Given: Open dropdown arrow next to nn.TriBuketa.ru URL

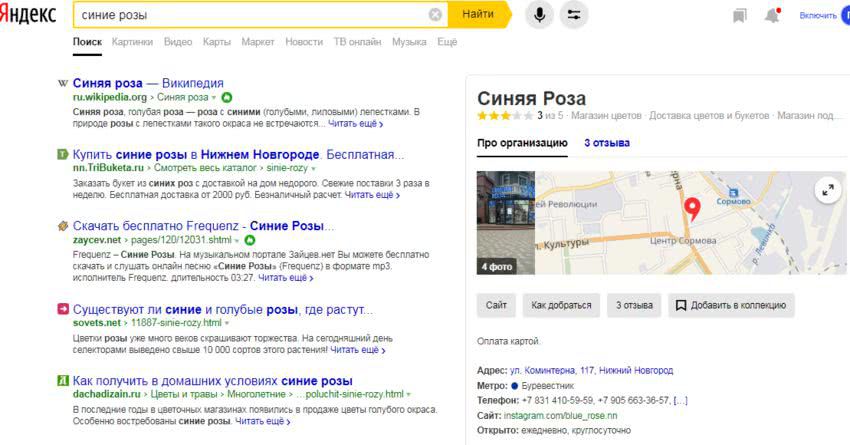Looking at the screenshot, I should [313, 168].
